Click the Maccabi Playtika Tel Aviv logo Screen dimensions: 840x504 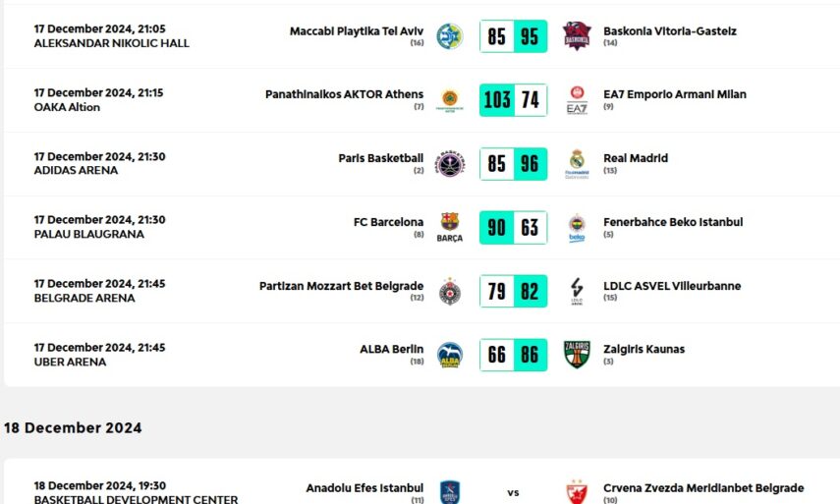click(450, 36)
